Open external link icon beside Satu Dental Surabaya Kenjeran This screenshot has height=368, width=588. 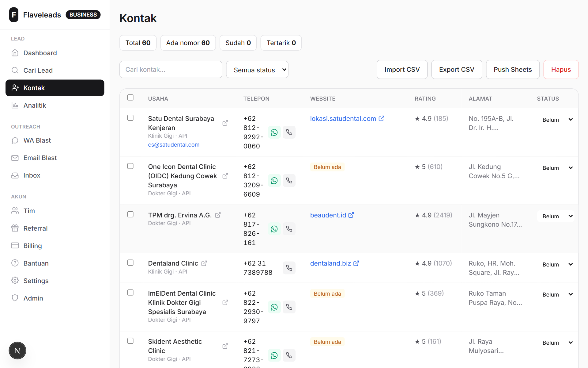tap(225, 123)
